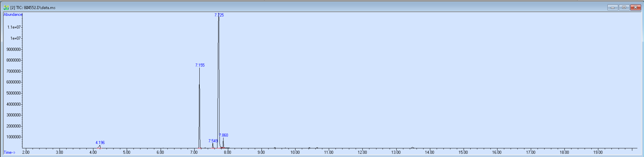Screen dimensions: 644x157
Task: Click the 10.00 time axis tick
Action: tap(295, 152)
